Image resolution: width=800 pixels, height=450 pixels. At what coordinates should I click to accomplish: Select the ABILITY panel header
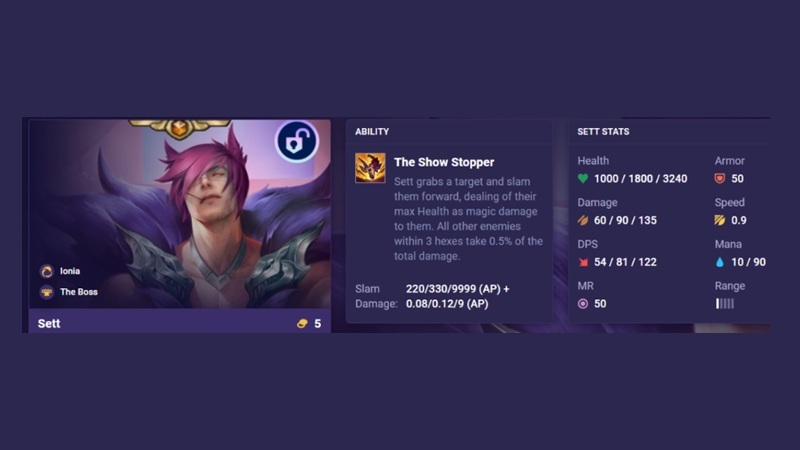tap(372, 132)
